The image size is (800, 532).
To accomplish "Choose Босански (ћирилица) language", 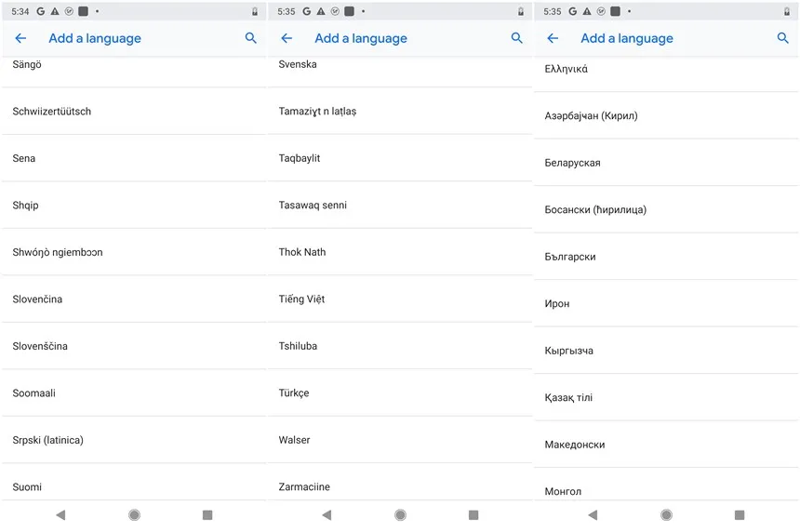I will click(x=666, y=209).
